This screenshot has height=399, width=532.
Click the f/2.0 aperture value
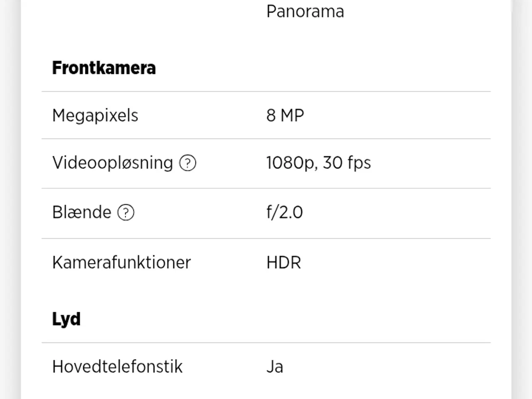[x=284, y=212]
